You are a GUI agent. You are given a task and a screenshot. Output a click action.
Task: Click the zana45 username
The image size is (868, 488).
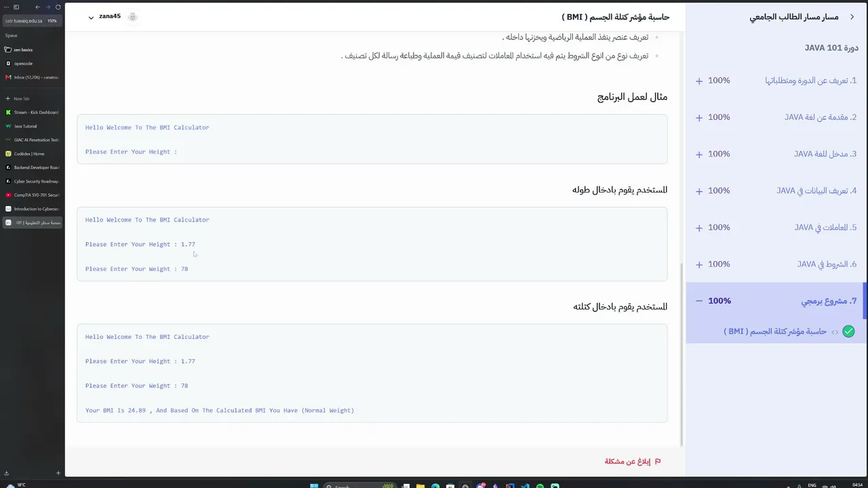pyautogui.click(x=110, y=16)
